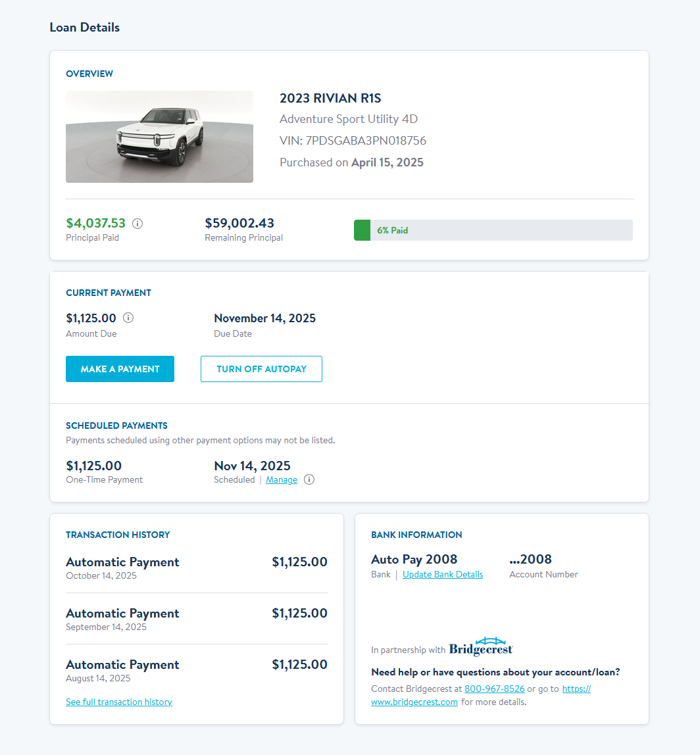Turn off autopay

point(261,369)
